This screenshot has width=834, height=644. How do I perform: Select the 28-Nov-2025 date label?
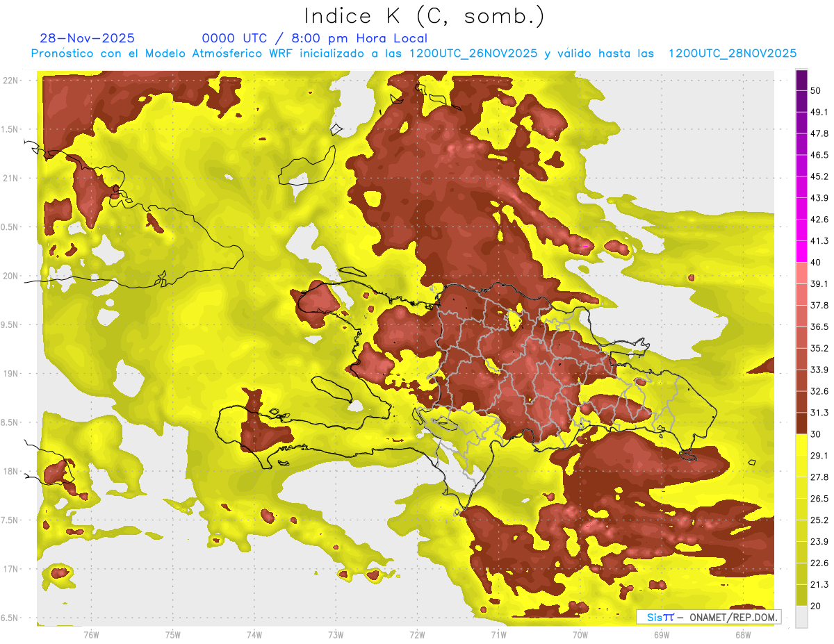[88, 38]
